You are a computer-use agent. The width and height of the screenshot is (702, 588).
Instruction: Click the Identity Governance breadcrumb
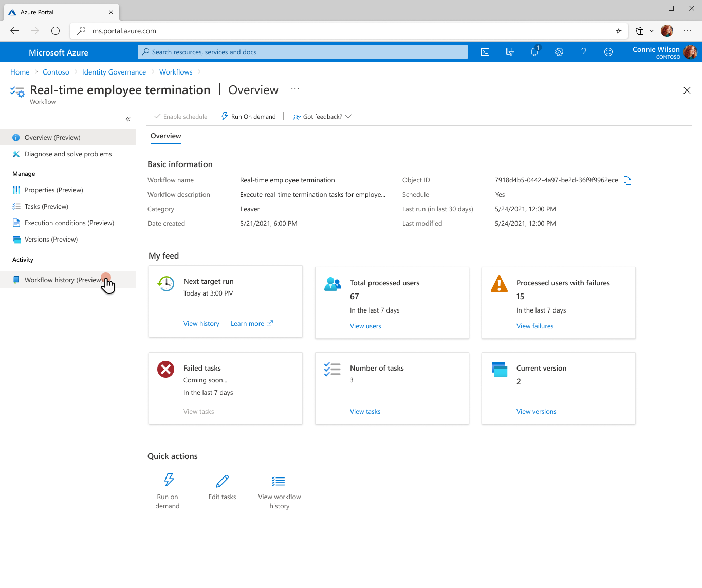114,72
